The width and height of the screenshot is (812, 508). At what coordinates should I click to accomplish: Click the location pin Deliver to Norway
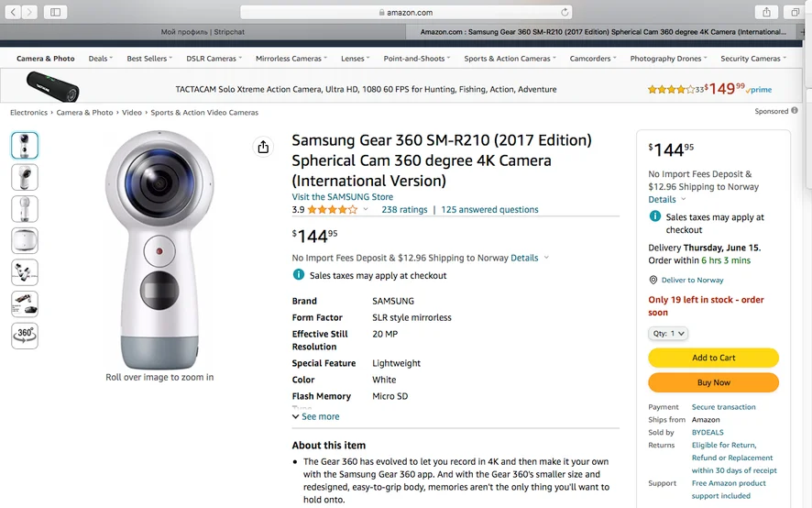click(654, 280)
